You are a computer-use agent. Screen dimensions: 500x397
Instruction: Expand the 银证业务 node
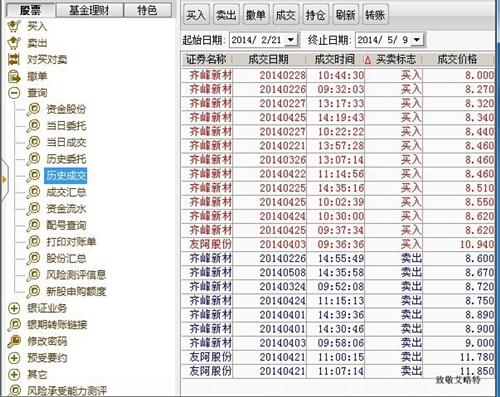click(x=14, y=308)
